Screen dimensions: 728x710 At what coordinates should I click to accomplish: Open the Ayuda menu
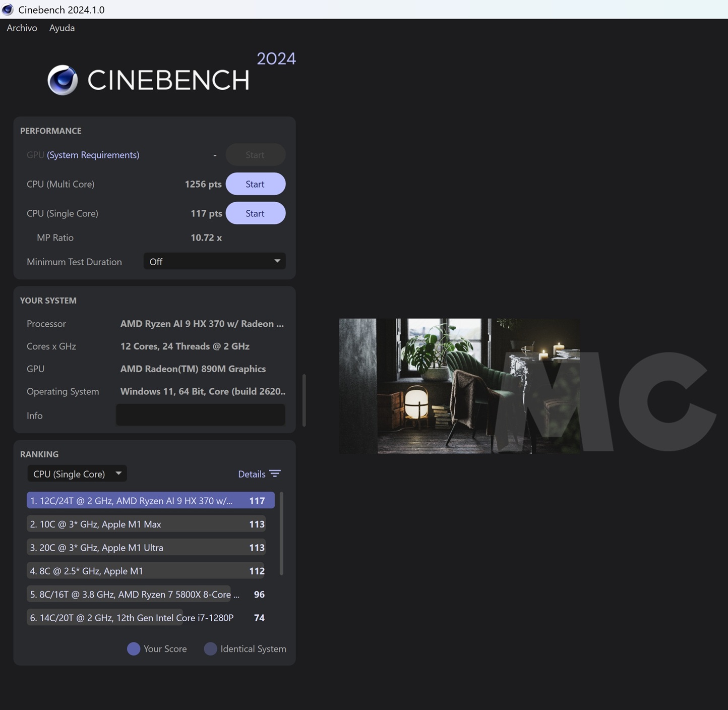(x=62, y=28)
